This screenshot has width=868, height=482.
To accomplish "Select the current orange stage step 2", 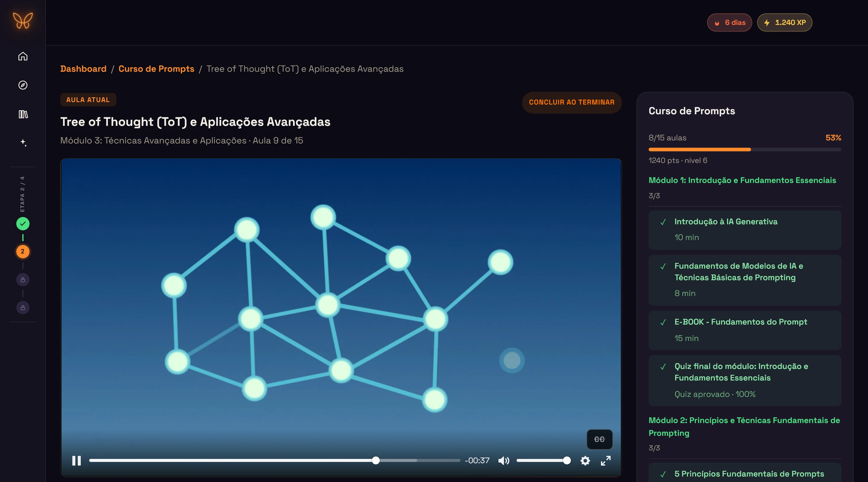I will click(23, 252).
